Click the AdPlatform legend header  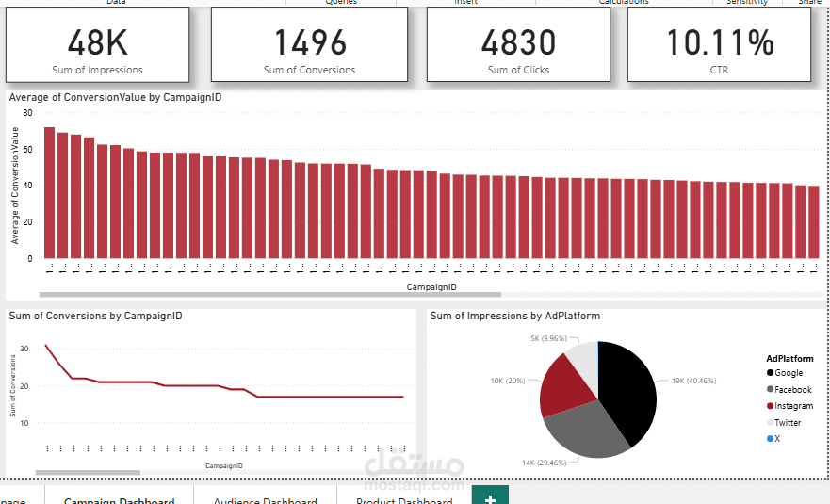click(x=789, y=358)
